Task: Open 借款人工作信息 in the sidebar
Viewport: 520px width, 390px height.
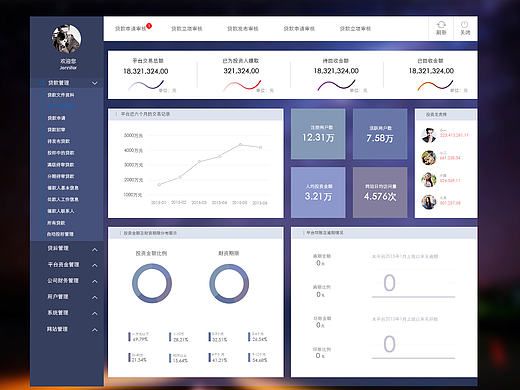Action: pyautogui.click(x=63, y=199)
